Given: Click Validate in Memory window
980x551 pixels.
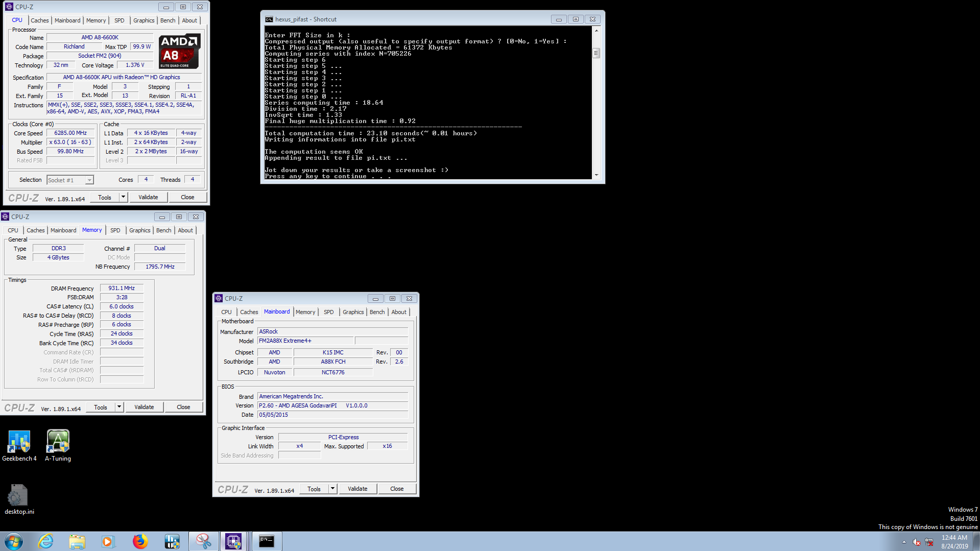Looking at the screenshot, I should [x=144, y=407].
